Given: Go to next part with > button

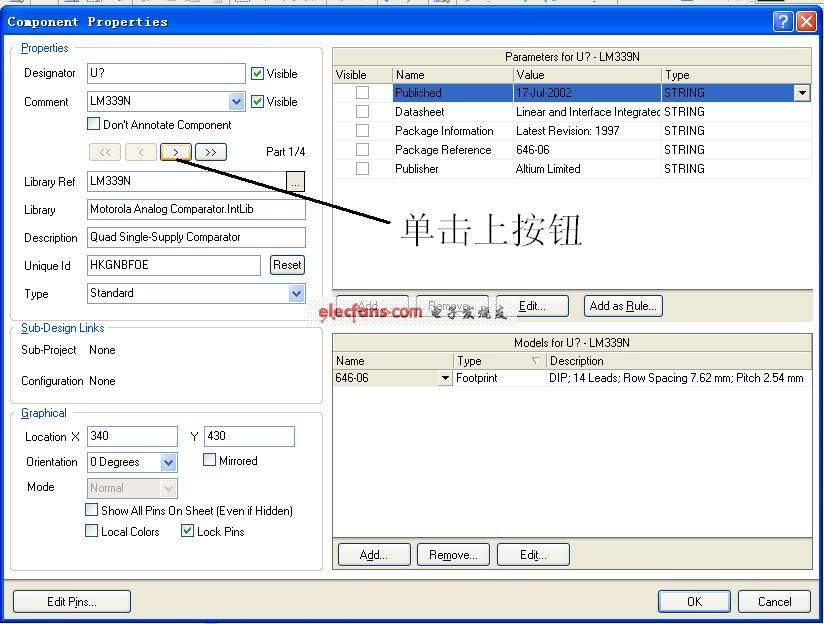Looking at the screenshot, I should coord(176,152).
